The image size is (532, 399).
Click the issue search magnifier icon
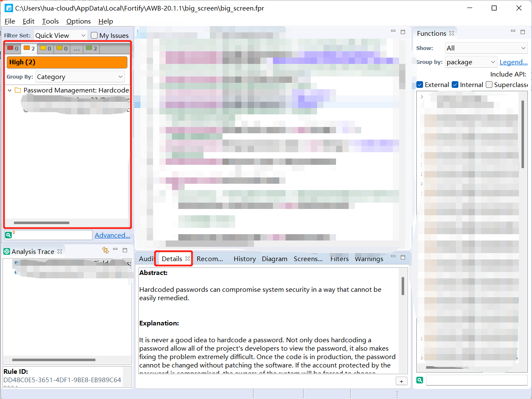(8, 235)
